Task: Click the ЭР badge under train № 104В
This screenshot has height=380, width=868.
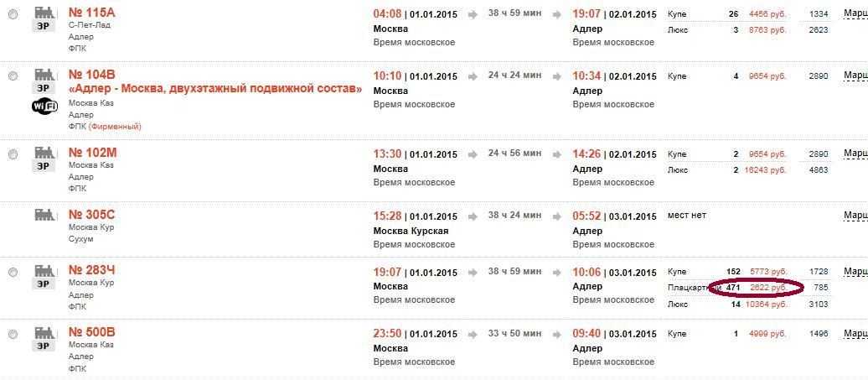Action: click(44, 88)
